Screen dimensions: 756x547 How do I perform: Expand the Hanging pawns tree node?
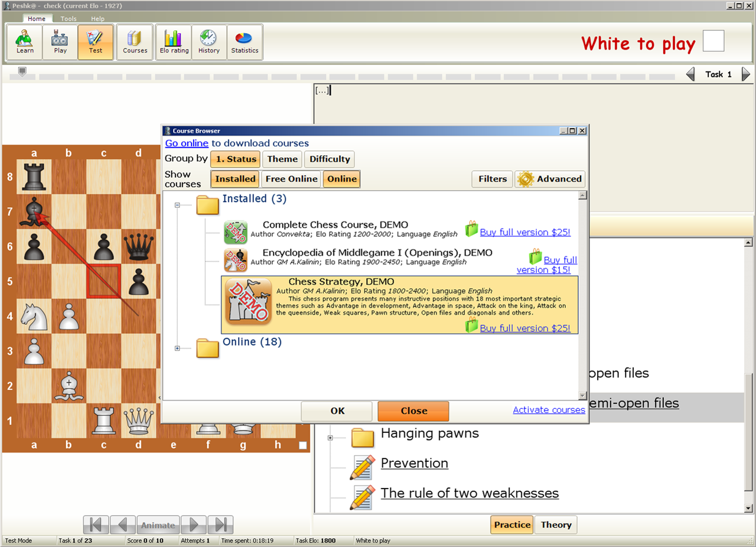[x=330, y=438]
